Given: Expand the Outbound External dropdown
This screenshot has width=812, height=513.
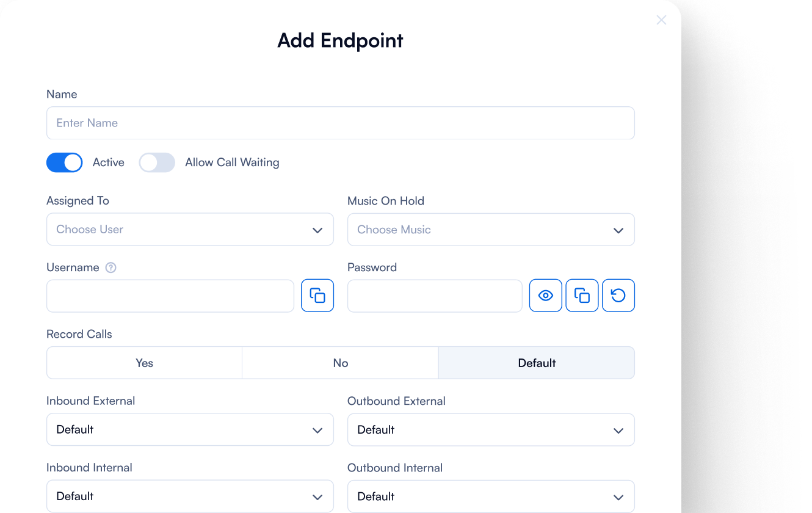Looking at the screenshot, I should click(x=491, y=430).
